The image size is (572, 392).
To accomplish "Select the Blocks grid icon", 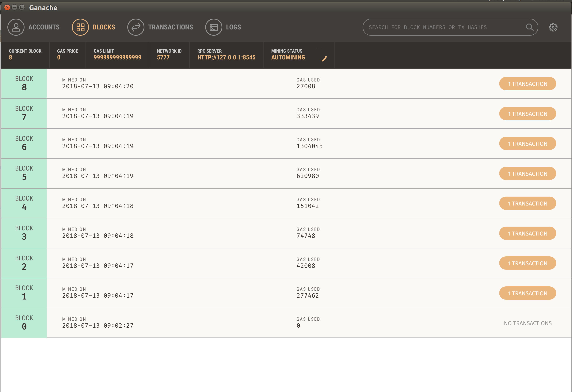I will coord(80,27).
